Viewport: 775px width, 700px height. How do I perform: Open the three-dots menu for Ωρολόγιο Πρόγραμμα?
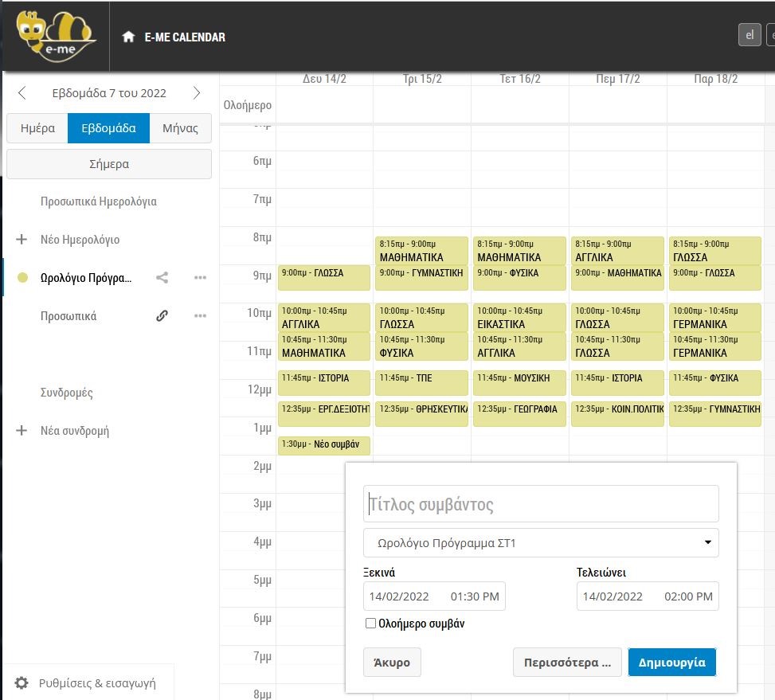[x=200, y=278]
